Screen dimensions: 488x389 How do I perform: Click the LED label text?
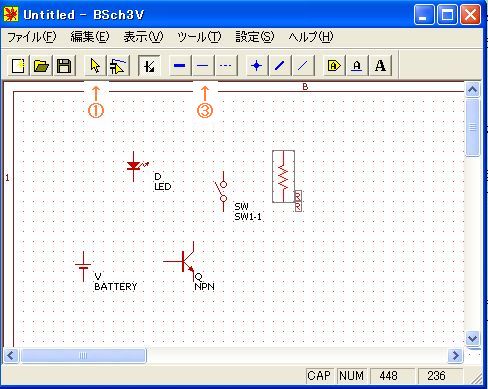[163, 187]
